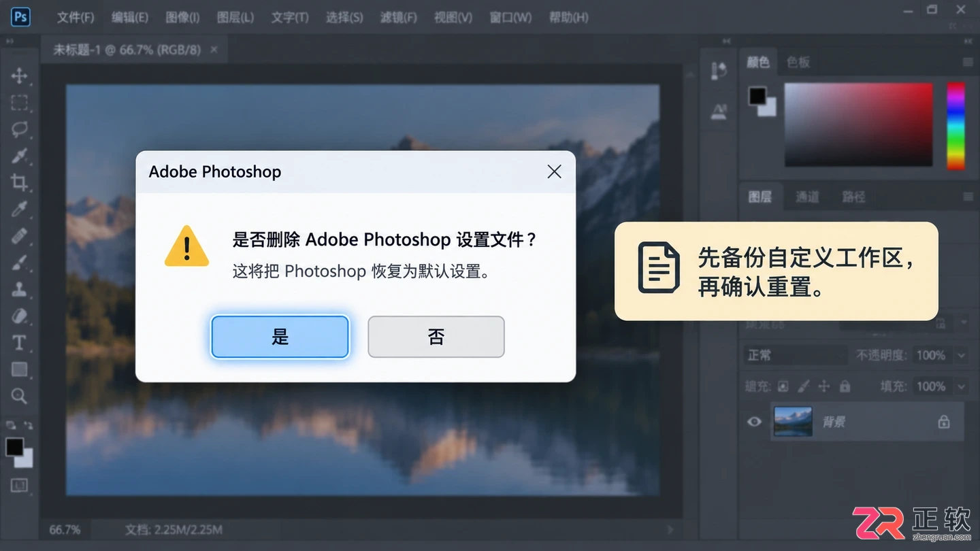Image resolution: width=980 pixels, height=551 pixels.
Task: Open the 编辑(E) menu
Action: (x=130, y=17)
